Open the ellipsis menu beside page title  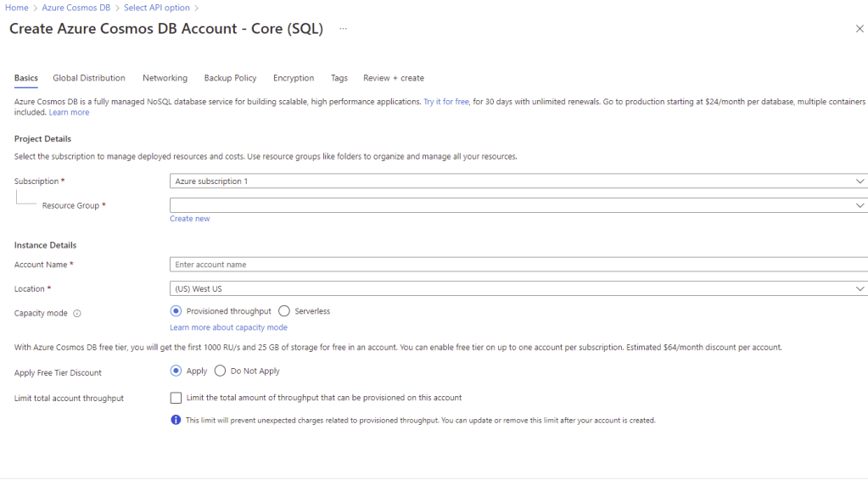[x=343, y=29]
